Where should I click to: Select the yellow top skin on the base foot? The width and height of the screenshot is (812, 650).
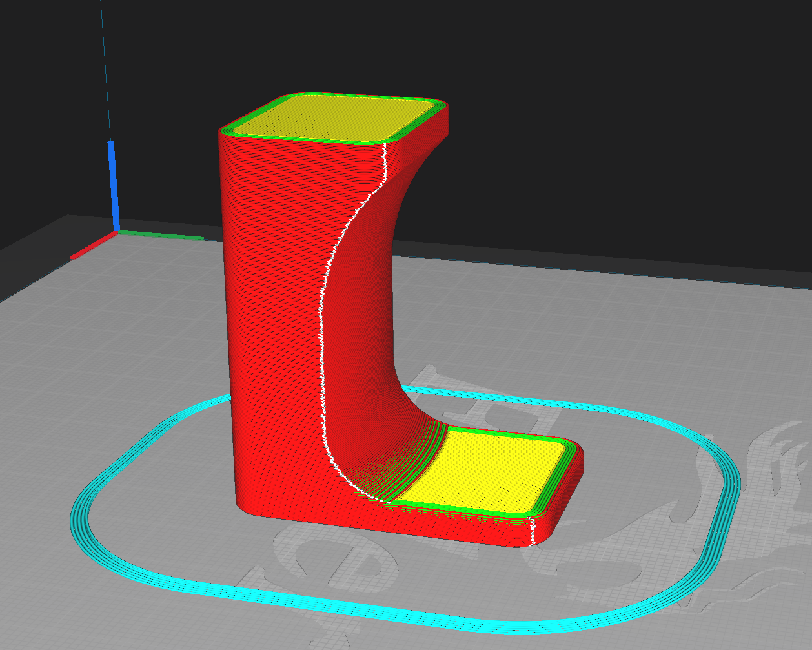(x=491, y=468)
